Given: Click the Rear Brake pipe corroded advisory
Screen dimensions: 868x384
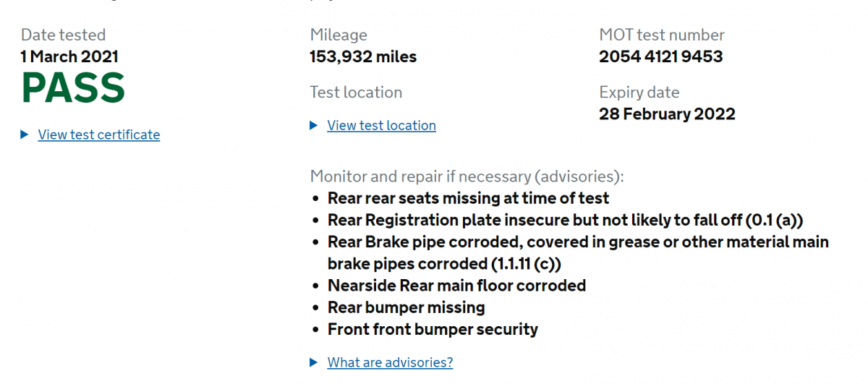Looking at the screenshot, I should point(578,252).
